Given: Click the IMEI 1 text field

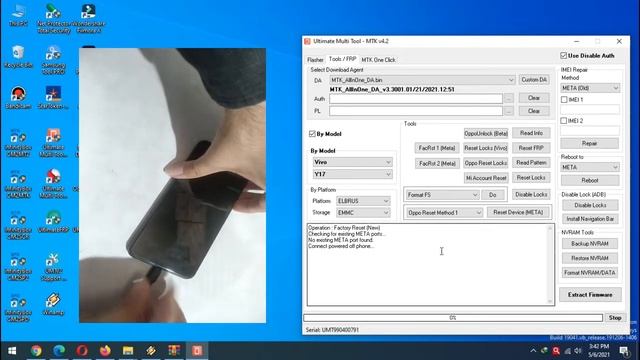Looking at the screenshot, I should 590,110.
